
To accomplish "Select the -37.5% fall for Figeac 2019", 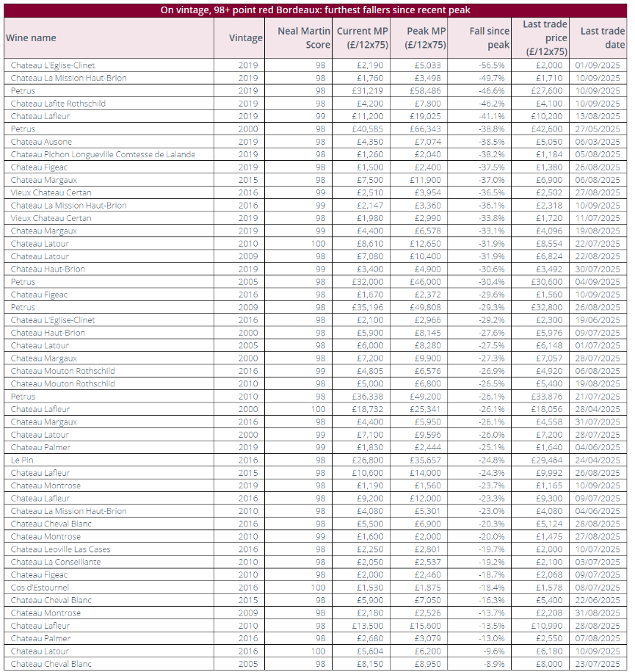I will pos(491,167).
